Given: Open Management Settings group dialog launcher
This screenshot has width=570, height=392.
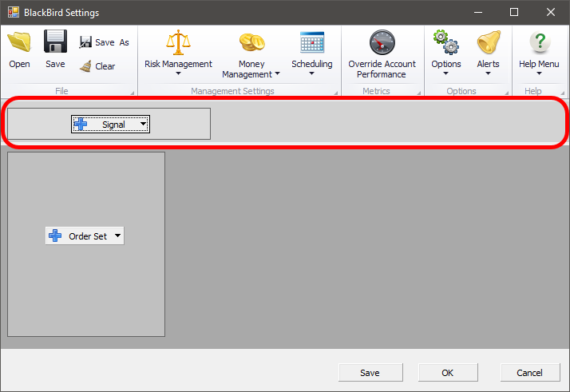Looking at the screenshot, I should pos(336,93).
